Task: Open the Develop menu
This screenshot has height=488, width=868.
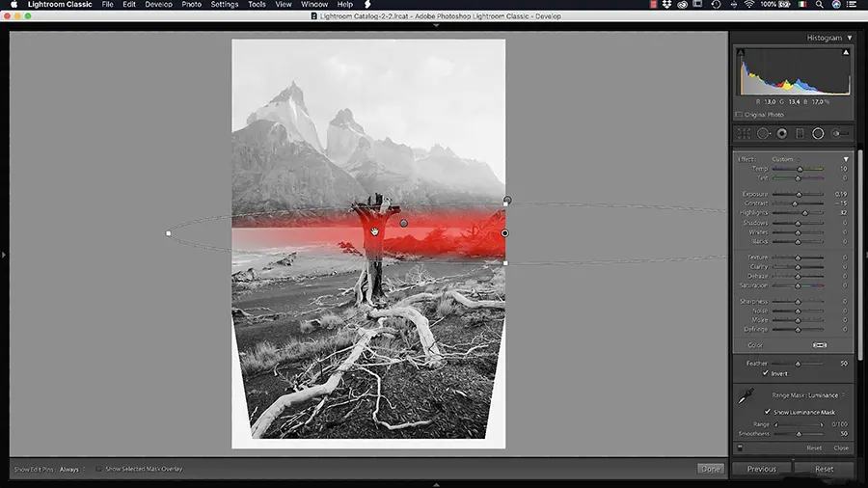Action: click(159, 5)
